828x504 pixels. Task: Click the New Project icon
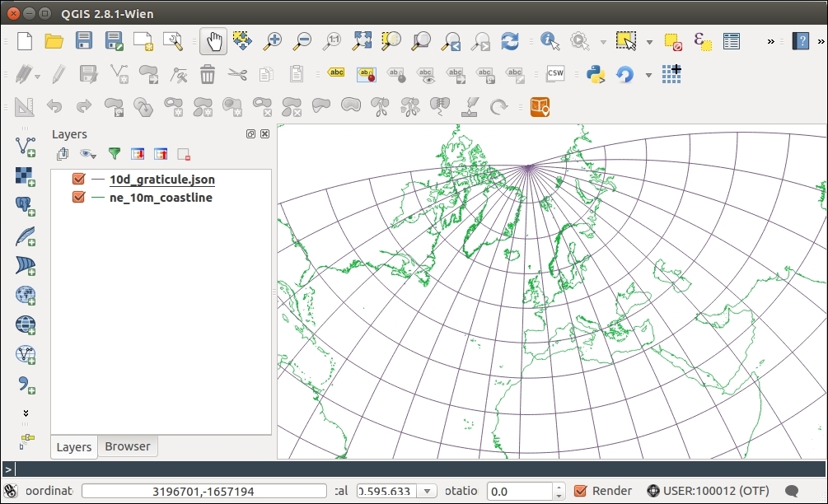[25, 40]
